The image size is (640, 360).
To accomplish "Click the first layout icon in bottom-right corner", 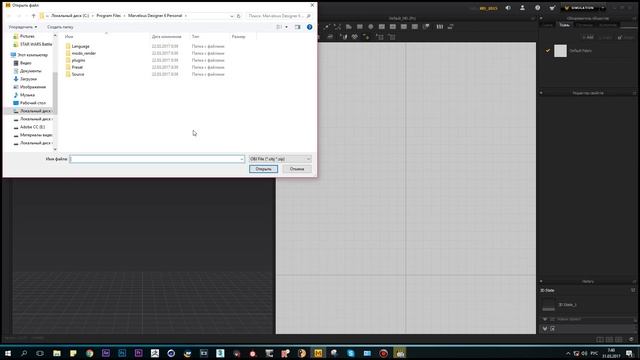I will tap(600, 340).
